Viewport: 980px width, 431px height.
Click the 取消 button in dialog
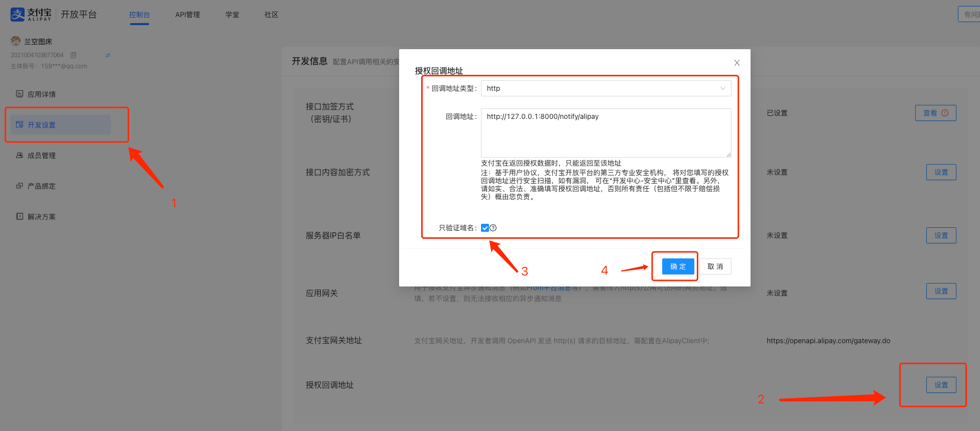[x=715, y=266]
